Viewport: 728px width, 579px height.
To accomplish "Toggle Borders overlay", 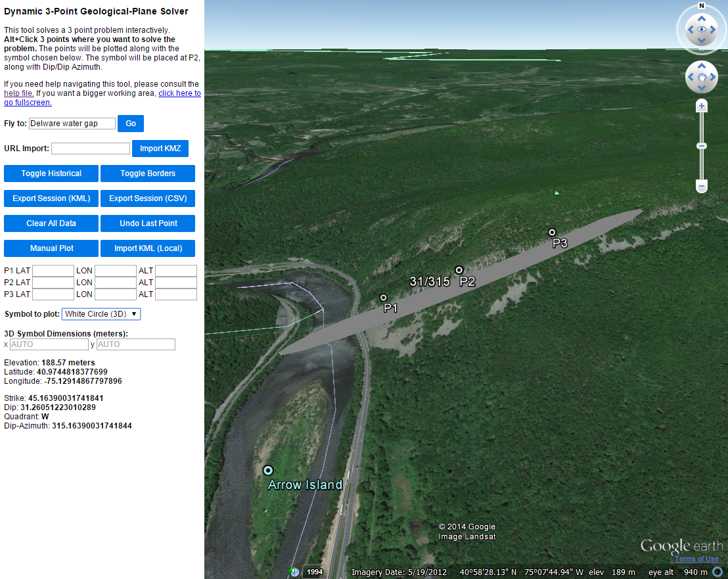I will coord(148,174).
